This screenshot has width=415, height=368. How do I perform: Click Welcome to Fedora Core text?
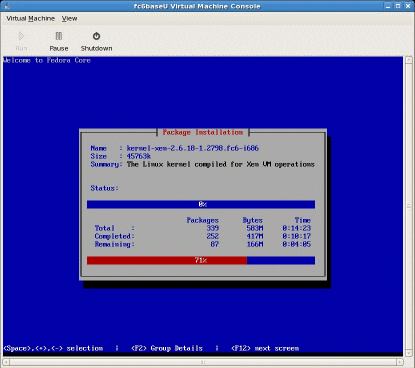(47, 60)
